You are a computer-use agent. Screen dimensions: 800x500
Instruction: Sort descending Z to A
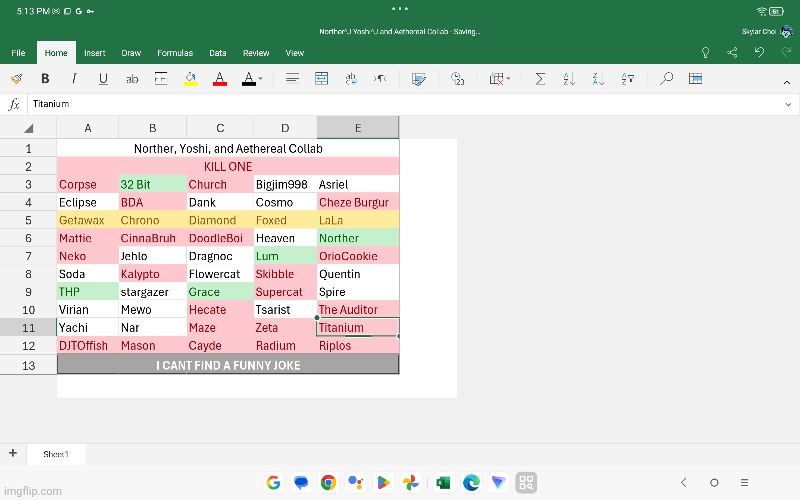tap(598, 79)
